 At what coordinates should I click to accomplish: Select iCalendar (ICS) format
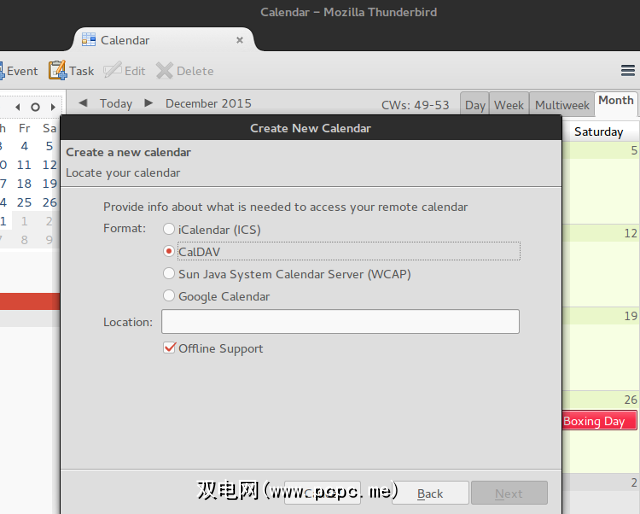[169, 229]
